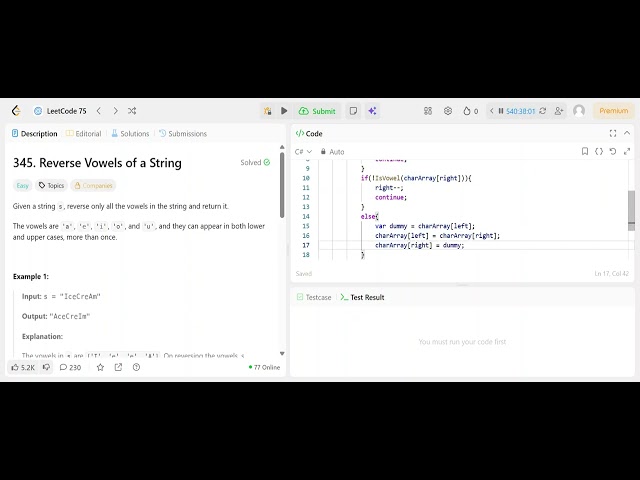Open the profile avatar menu

(x=579, y=111)
